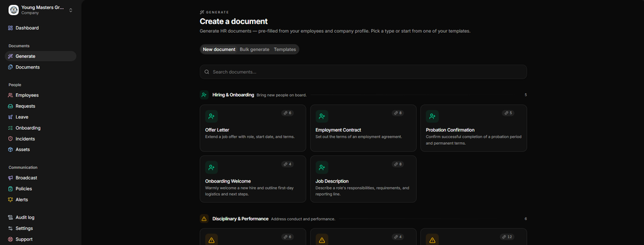Open the company switcher chevron

click(x=70, y=10)
